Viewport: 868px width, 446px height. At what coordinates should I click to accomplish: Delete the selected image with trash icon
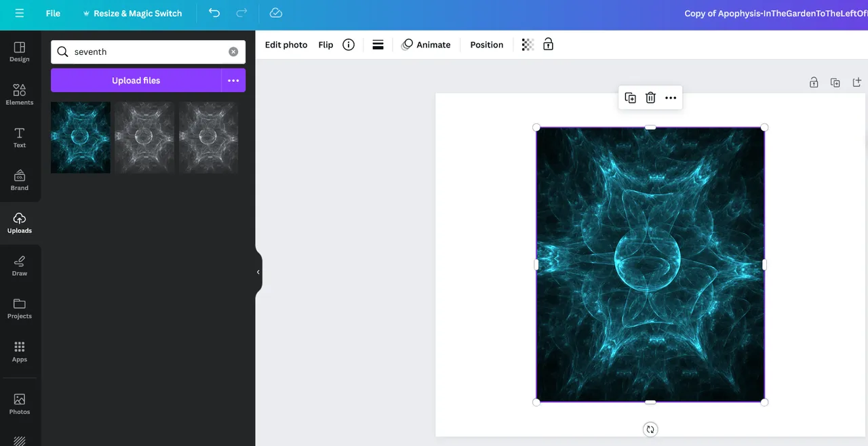[650, 98]
